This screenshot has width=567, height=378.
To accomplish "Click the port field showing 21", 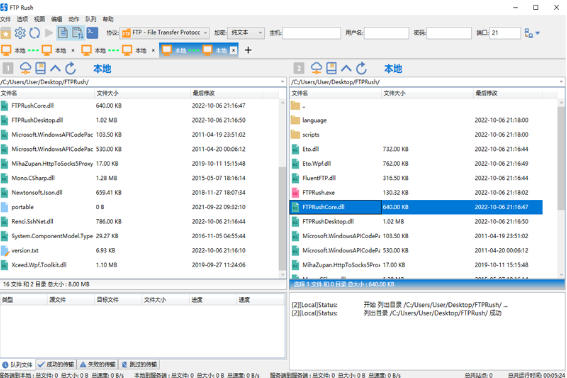I will (505, 33).
